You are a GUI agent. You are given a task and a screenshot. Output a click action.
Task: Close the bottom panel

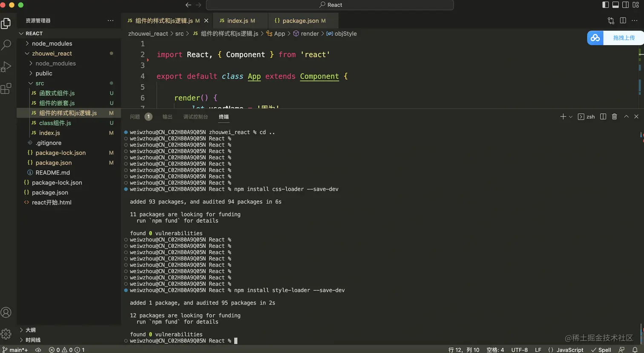point(636,117)
